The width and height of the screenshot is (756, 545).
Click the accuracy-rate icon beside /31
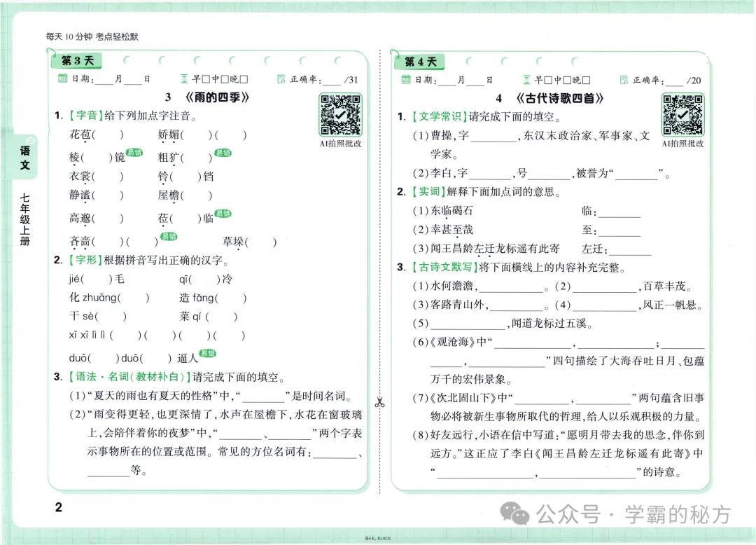[281, 78]
